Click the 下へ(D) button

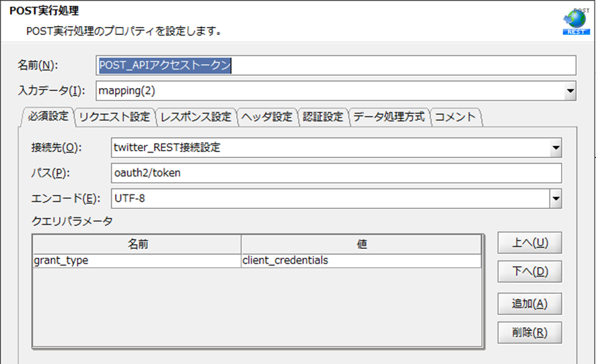tap(529, 272)
